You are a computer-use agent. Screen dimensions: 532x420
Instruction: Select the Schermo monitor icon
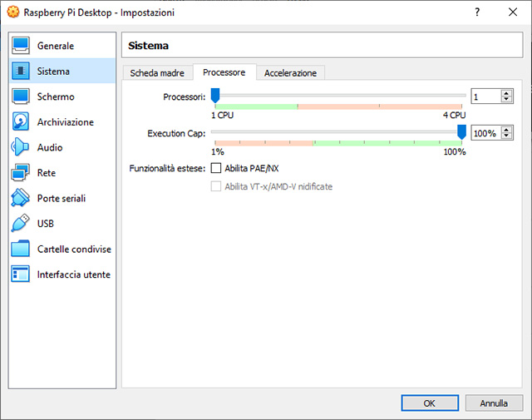tap(21, 96)
